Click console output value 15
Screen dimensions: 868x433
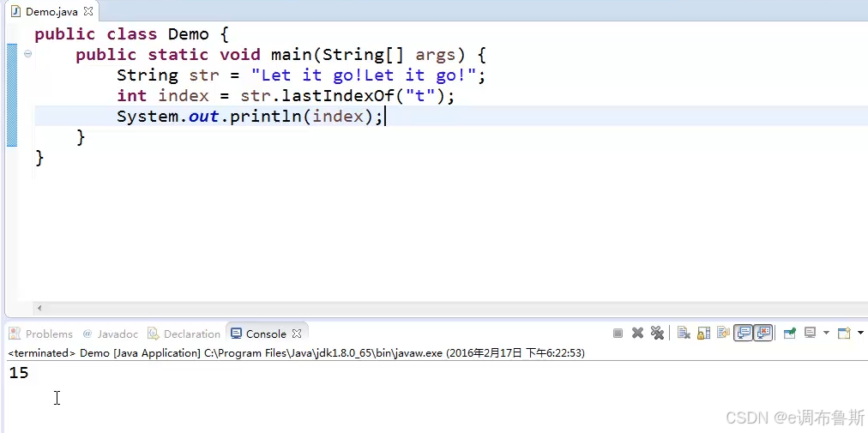19,373
